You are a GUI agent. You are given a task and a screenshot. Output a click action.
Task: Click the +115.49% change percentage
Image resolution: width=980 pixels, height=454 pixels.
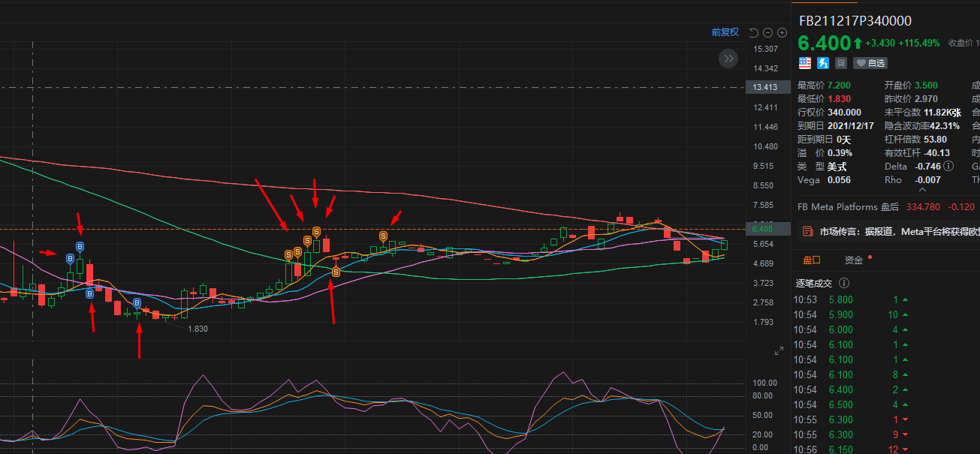(x=918, y=43)
